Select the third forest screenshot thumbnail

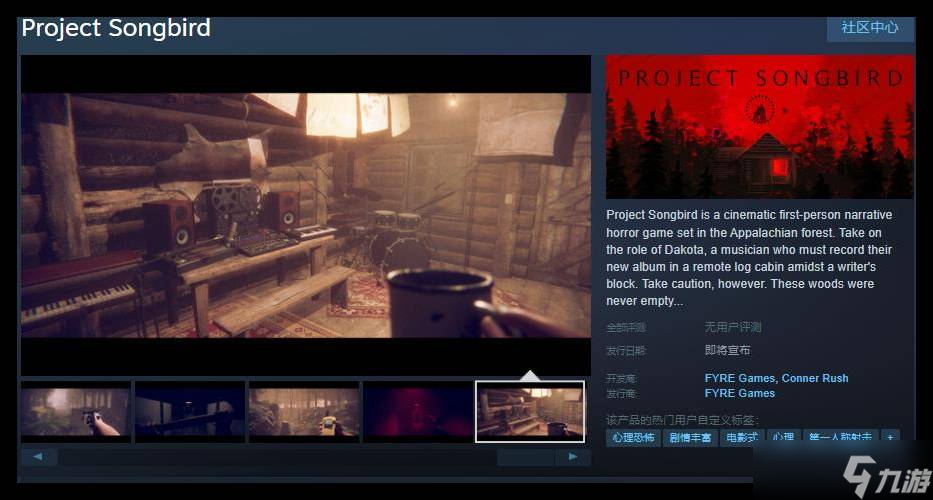click(304, 411)
